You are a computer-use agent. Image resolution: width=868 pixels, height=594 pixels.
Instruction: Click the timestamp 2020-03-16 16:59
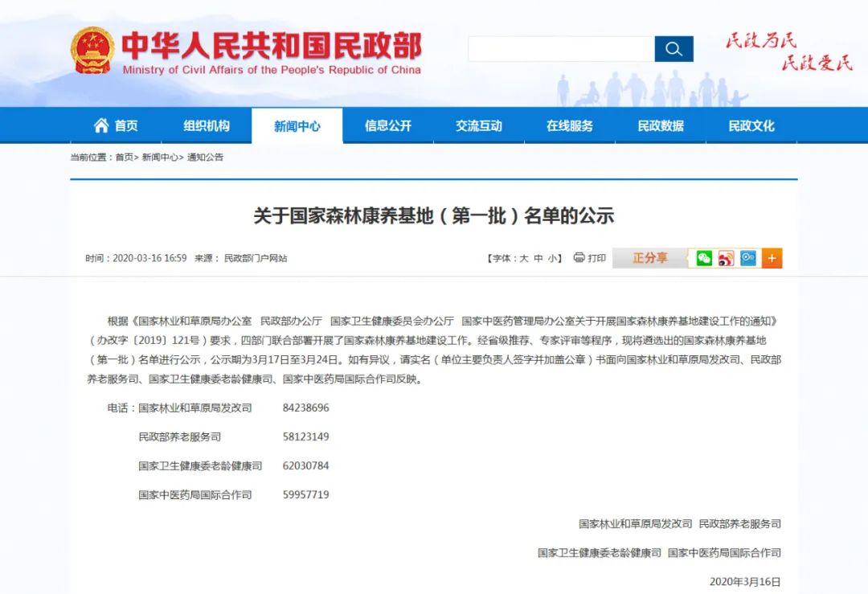point(149,259)
